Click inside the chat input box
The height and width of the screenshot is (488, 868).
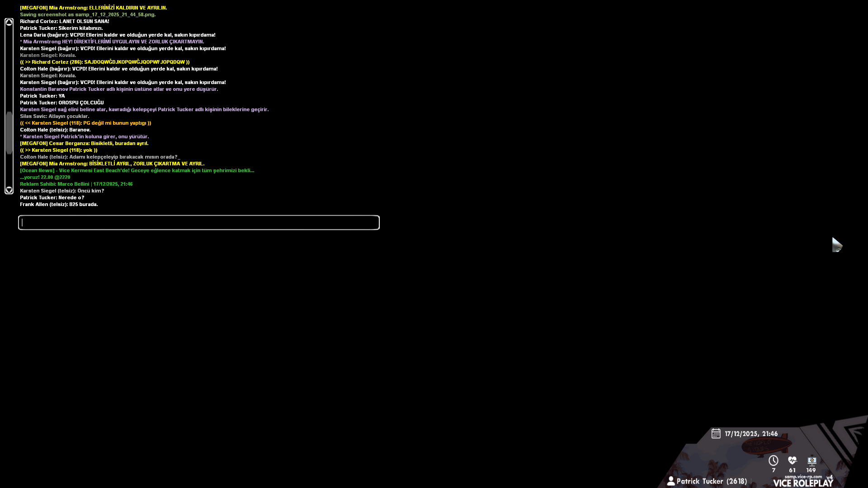pos(199,223)
